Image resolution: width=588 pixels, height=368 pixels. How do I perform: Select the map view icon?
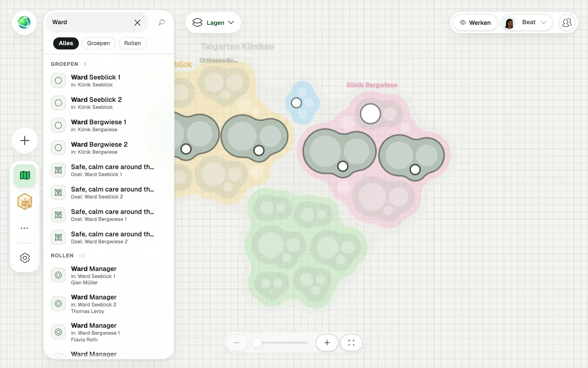(x=25, y=175)
